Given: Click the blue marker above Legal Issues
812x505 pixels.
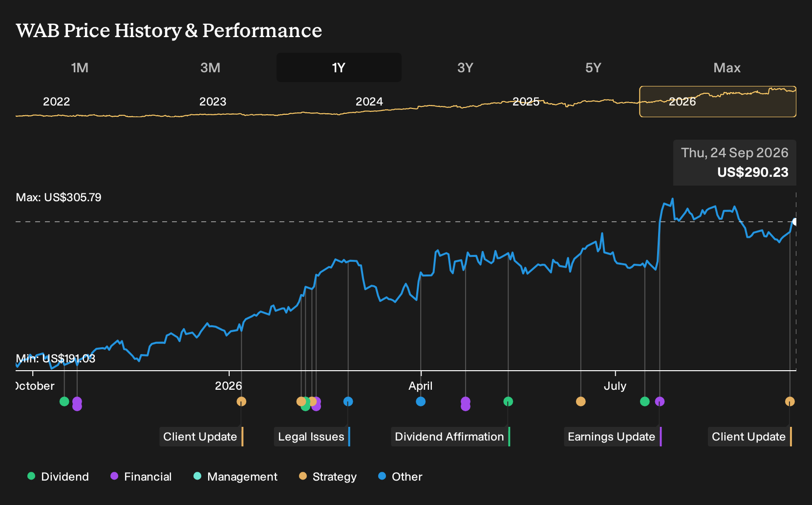Looking at the screenshot, I should tap(348, 401).
